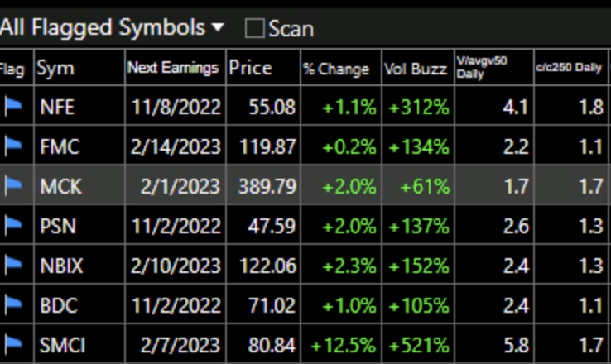Unflag the MCK symbol

(13, 185)
